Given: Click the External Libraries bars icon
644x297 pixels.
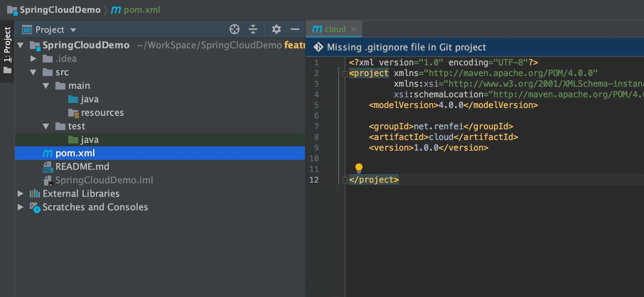Looking at the screenshot, I should tap(35, 194).
